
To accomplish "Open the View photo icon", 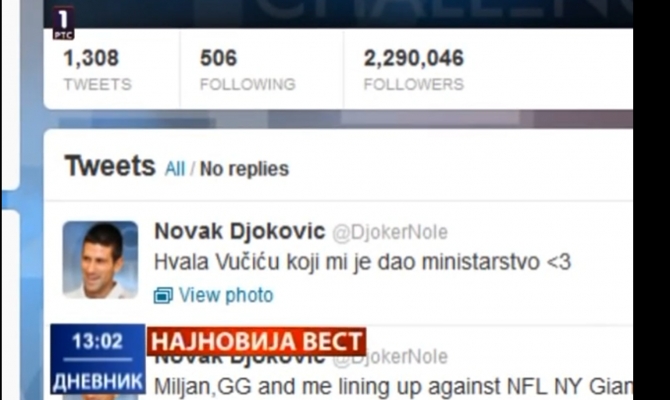I will coord(163,295).
